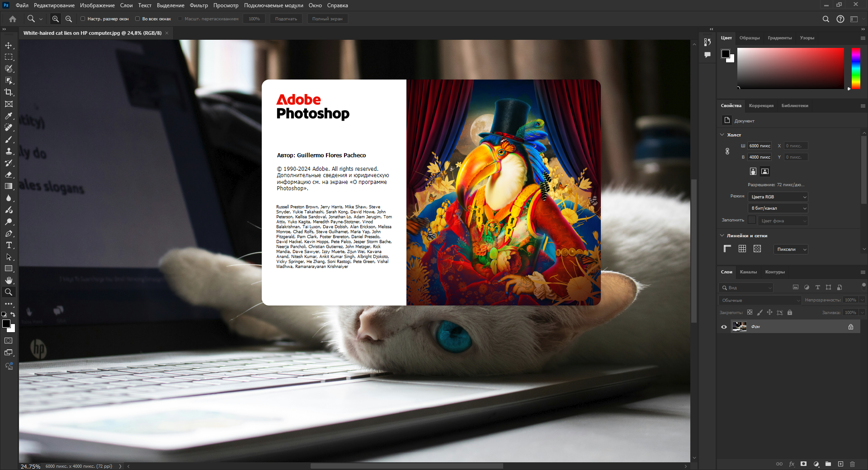
Task: Click the '100%' zoom button
Action: click(254, 19)
